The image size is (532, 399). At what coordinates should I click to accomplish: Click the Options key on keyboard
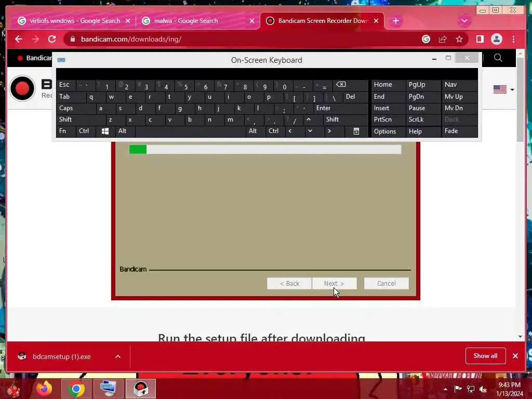(x=388, y=131)
